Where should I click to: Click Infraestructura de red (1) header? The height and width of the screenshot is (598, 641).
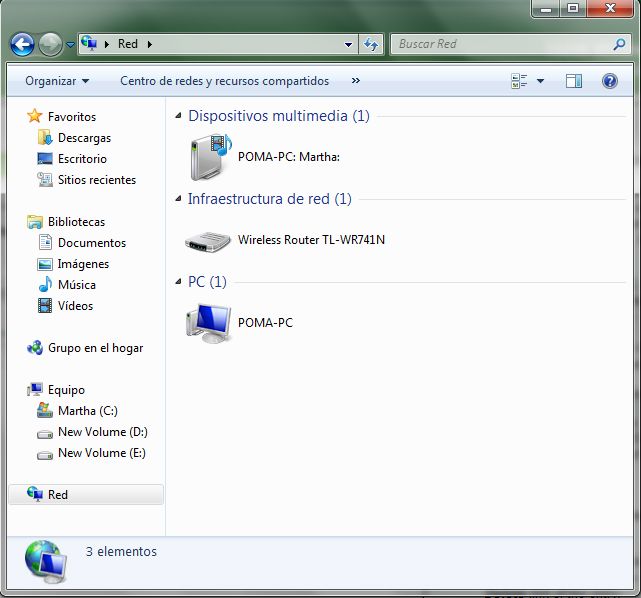click(x=269, y=199)
